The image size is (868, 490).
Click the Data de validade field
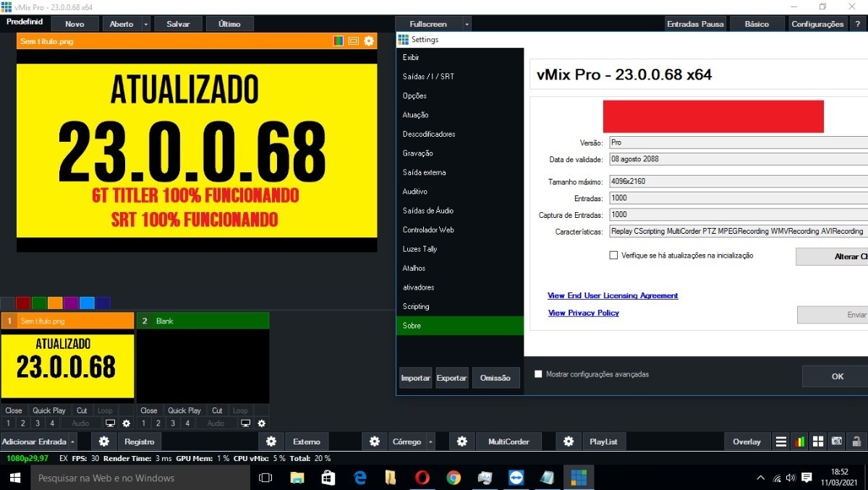coord(738,159)
